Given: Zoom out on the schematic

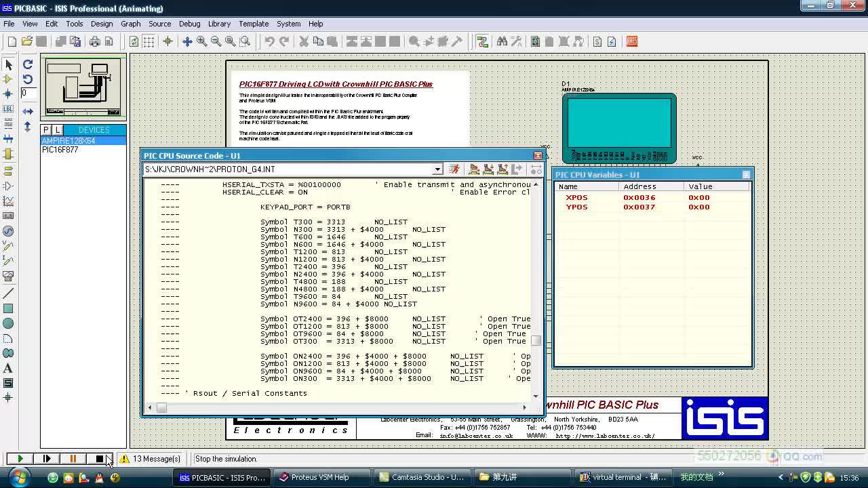Looking at the screenshot, I should click(x=216, y=41).
